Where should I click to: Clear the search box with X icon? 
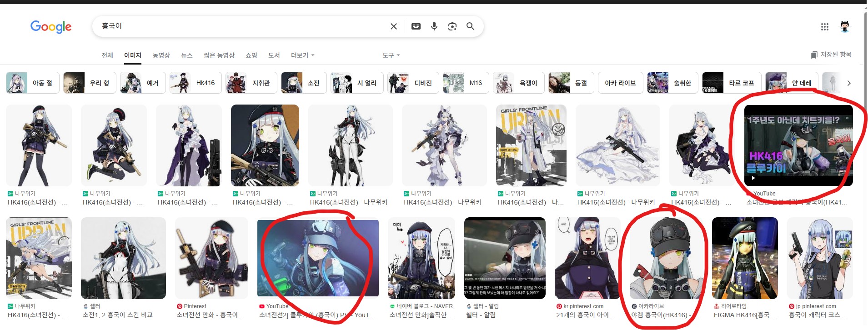tap(394, 26)
